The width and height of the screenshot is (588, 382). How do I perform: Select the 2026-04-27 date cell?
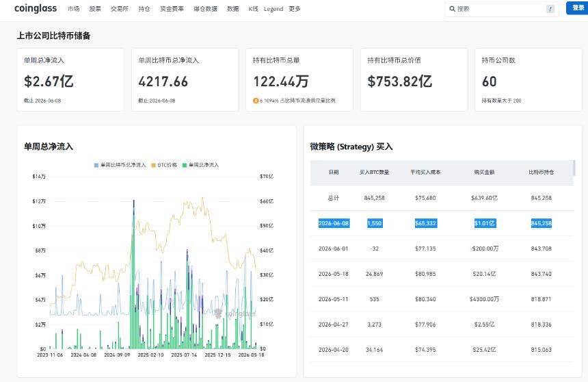pos(334,324)
